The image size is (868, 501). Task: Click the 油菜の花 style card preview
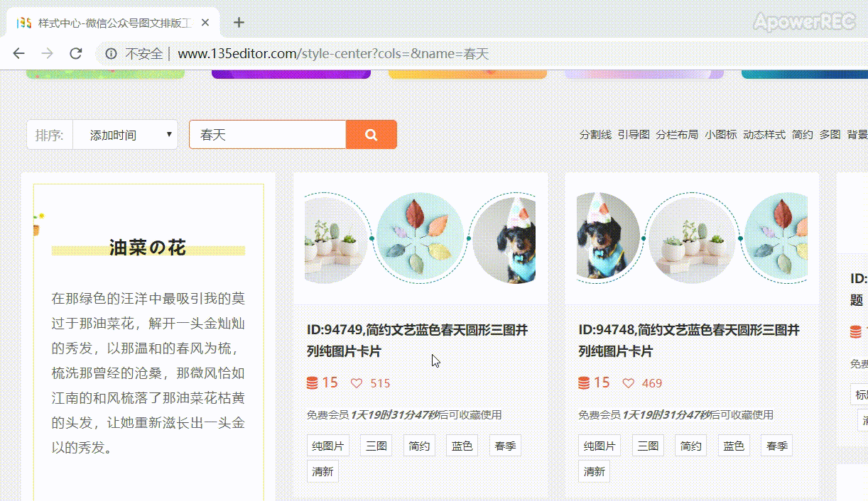pyautogui.click(x=148, y=341)
